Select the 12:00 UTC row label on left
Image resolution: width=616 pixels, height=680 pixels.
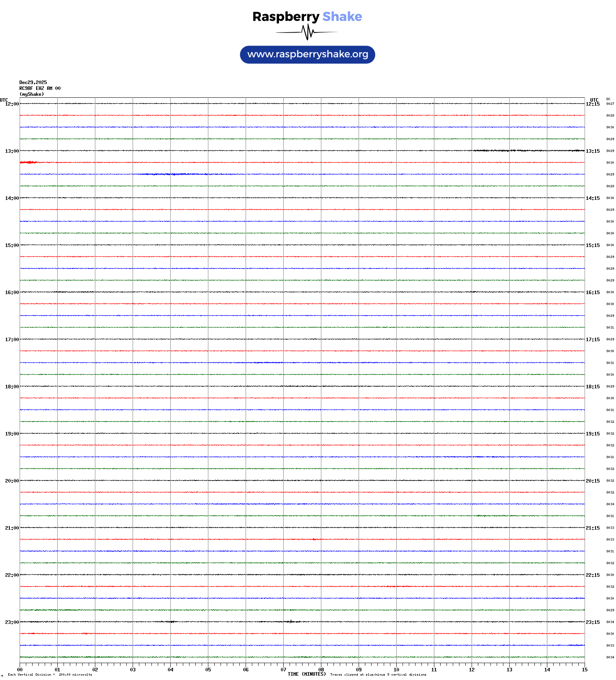point(12,104)
